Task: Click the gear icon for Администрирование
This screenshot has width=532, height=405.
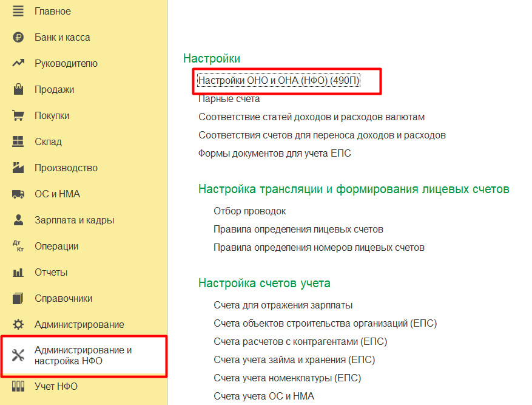Action: click(18, 324)
